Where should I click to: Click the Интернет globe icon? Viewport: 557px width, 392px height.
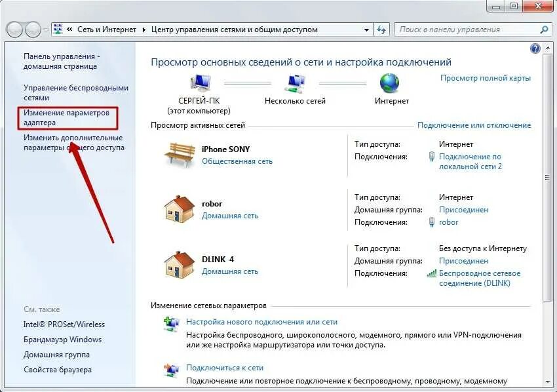390,83
